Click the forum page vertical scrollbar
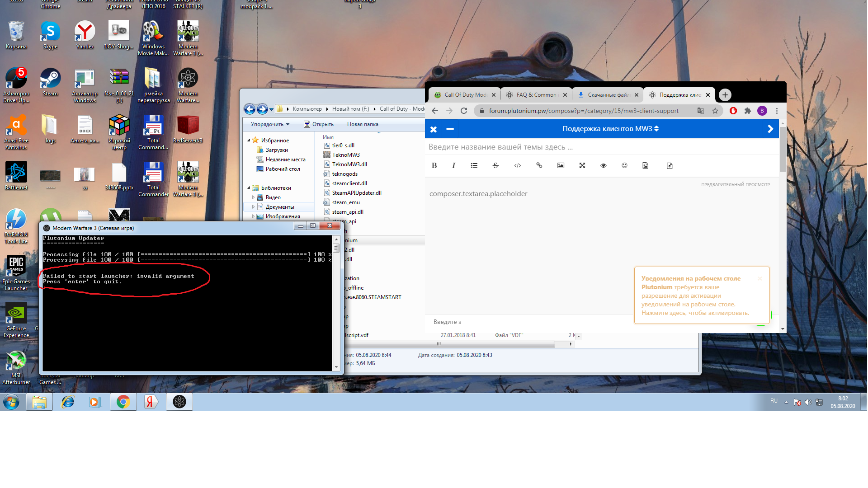 click(x=783, y=226)
